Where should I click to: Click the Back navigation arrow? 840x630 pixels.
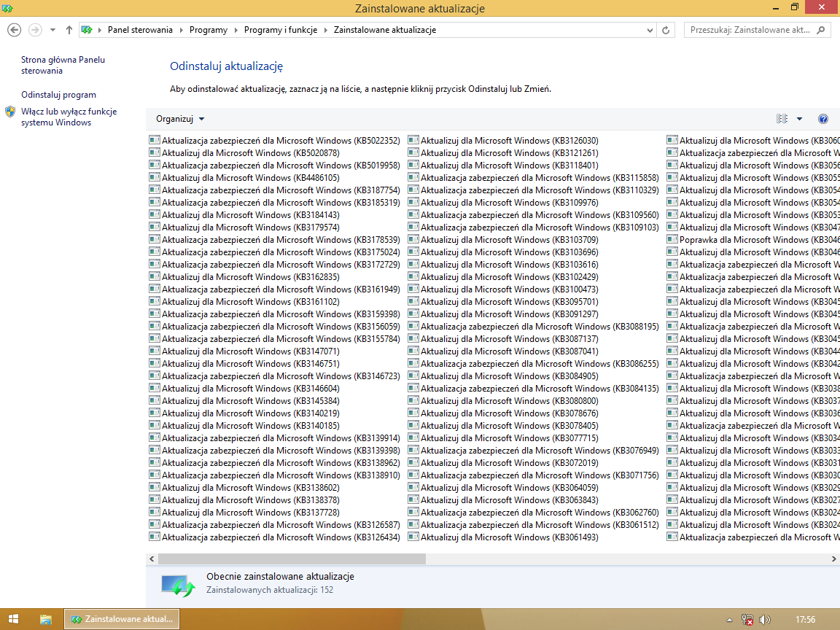[14, 30]
